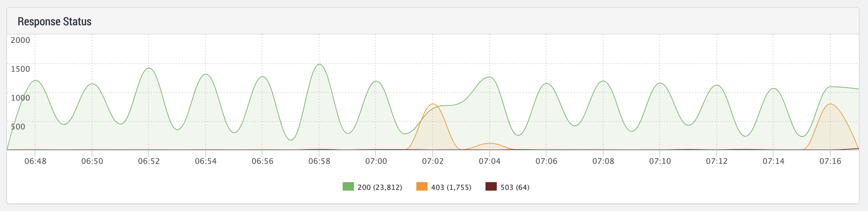Screen dimensions: 868x211
Task: Select the 07:16 time axis label
Action: 830,161
